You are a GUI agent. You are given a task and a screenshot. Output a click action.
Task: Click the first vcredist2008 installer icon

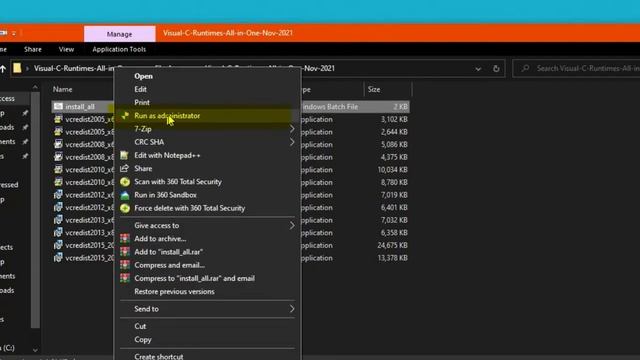click(58, 144)
